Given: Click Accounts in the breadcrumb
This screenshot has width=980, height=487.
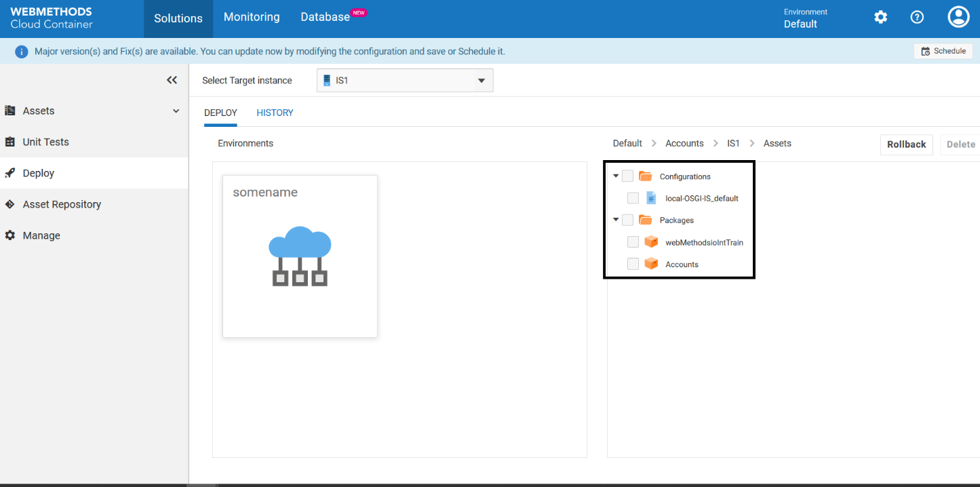Looking at the screenshot, I should tap(684, 143).
